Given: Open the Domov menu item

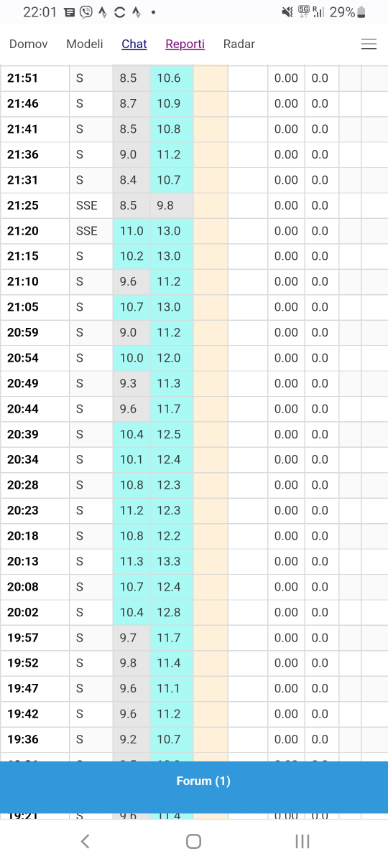Looking at the screenshot, I should point(29,44).
